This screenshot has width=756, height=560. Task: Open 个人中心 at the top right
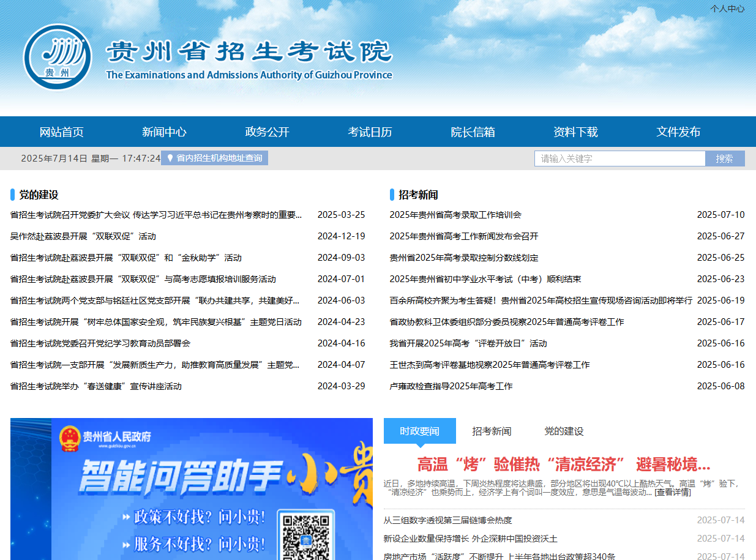[x=727, y=9]
